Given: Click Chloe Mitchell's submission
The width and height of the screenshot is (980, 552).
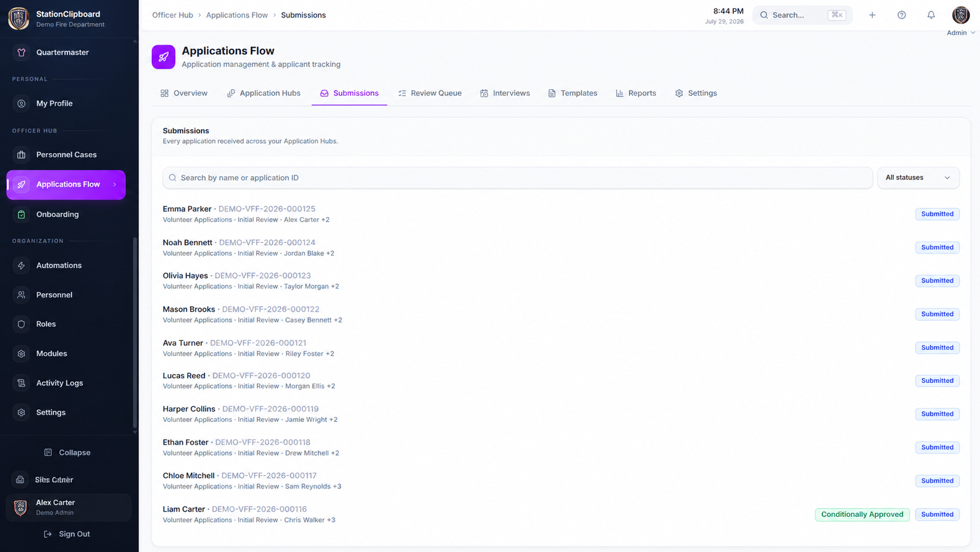Looking at the screenshot, I should (561, 481).
